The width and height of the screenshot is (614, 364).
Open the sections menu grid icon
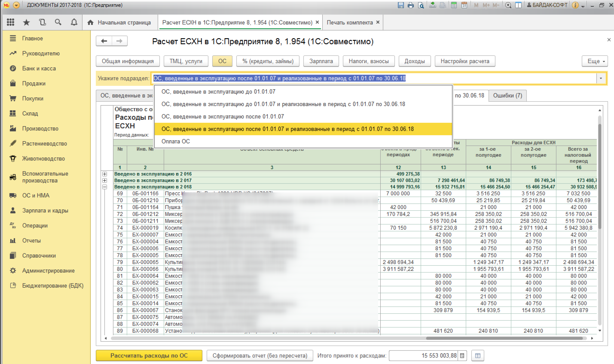pos(11,22)
